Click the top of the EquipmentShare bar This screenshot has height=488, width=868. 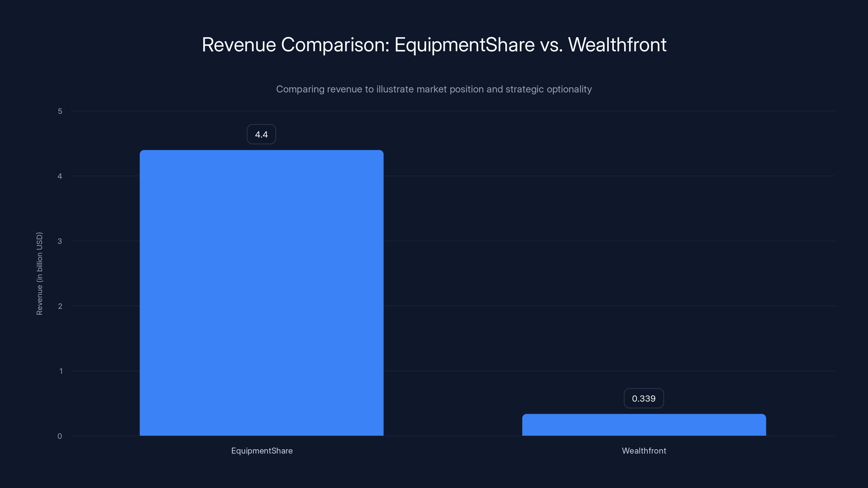[261, 152]
